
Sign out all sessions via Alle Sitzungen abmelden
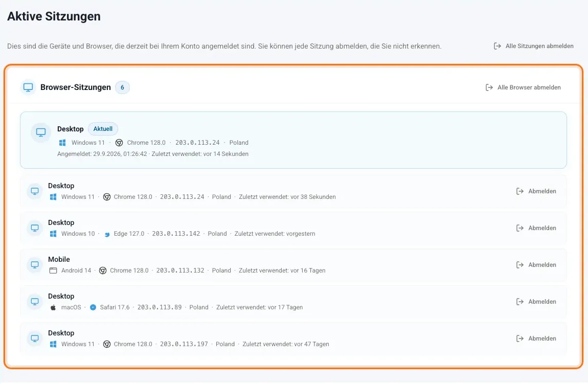533,46
